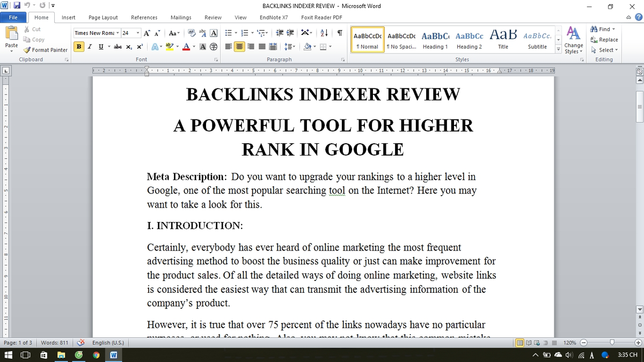Toggle Center alignment
The width and height of the screenshot is (644, 362).
click(x=239, y=47)
